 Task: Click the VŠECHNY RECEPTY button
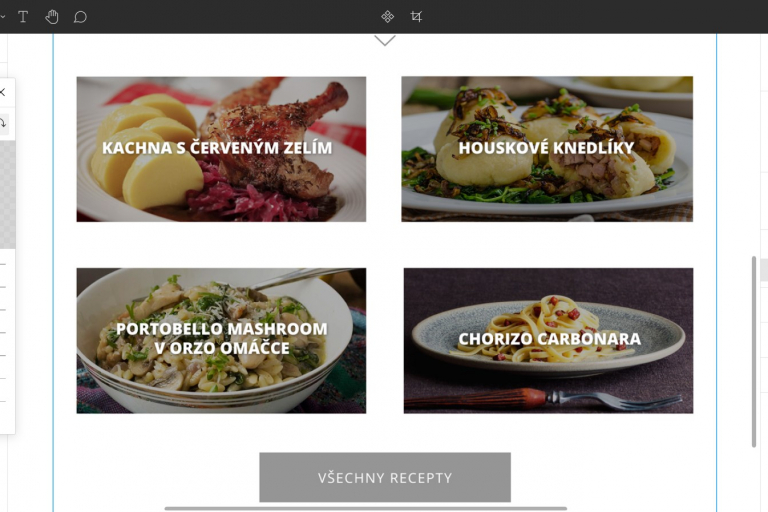click(x=385, y=477)
